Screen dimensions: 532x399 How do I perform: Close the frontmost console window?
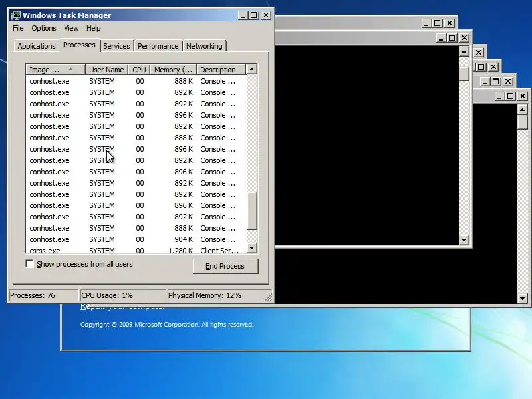click(523, 96)
